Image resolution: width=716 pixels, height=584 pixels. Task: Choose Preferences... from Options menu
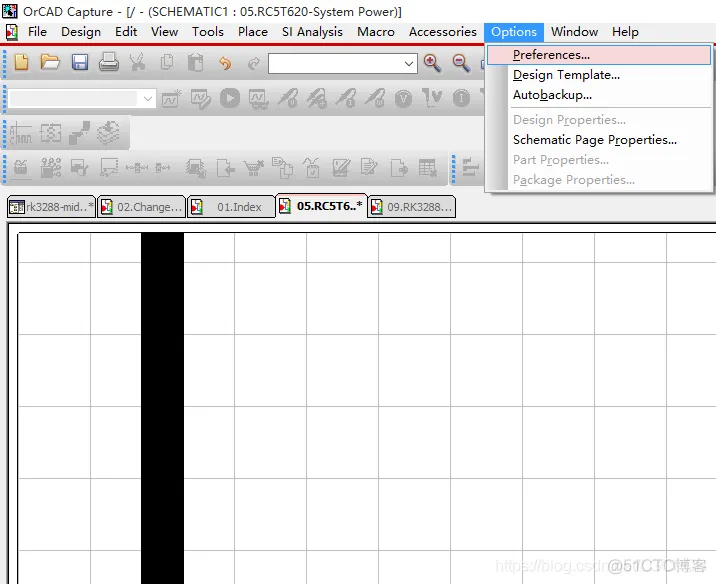[599, 55]
